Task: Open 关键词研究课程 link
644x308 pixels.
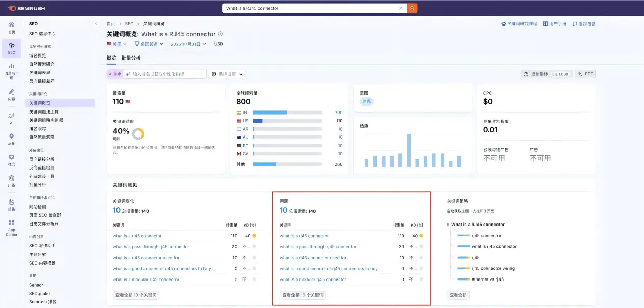Action: [519, 24]
